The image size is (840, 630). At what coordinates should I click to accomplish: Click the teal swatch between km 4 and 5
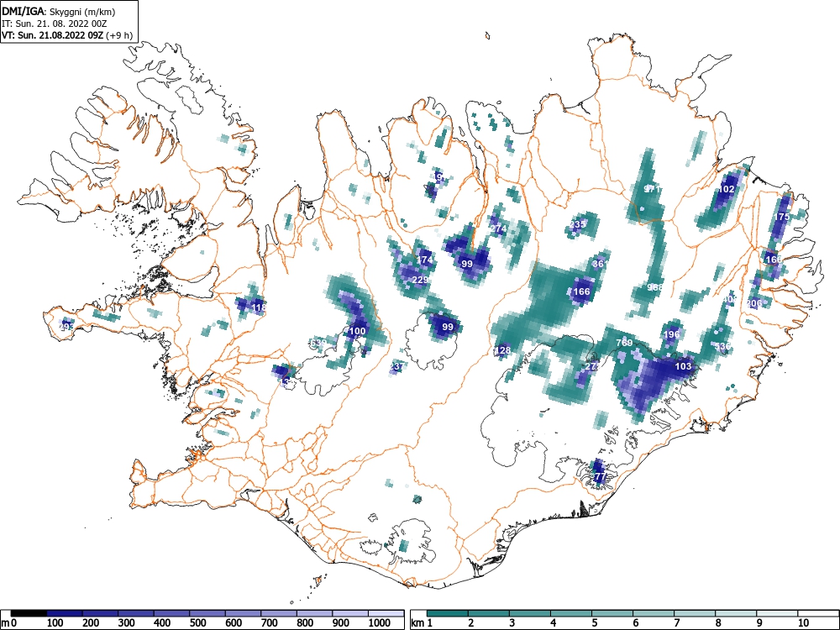(571, 613)
